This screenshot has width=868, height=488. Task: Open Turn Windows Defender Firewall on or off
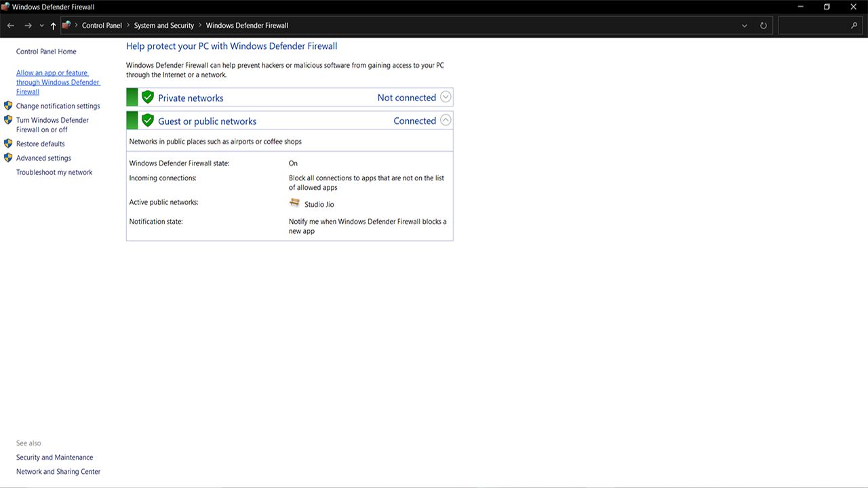coord(52,125)
